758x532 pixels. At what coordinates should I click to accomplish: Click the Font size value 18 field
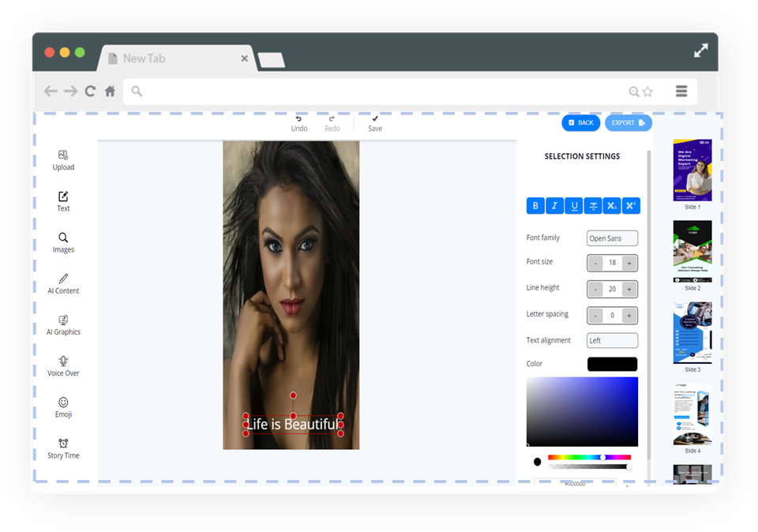click(612, 263)
